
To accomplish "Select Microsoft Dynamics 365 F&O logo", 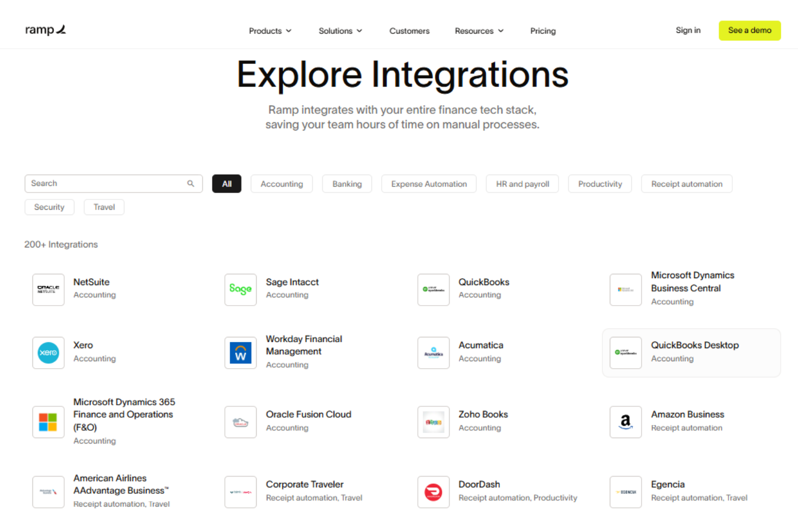I will pyautogui.click(x=49, y=422).
